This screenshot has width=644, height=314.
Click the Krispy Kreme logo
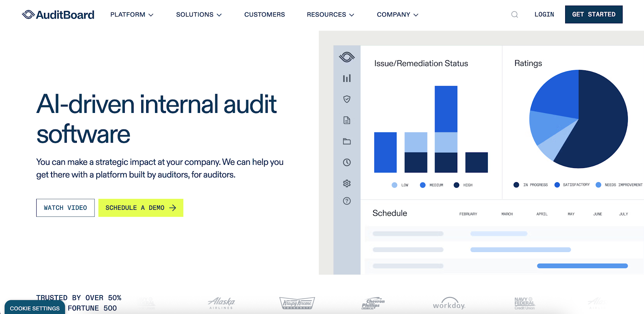[297, 303]
